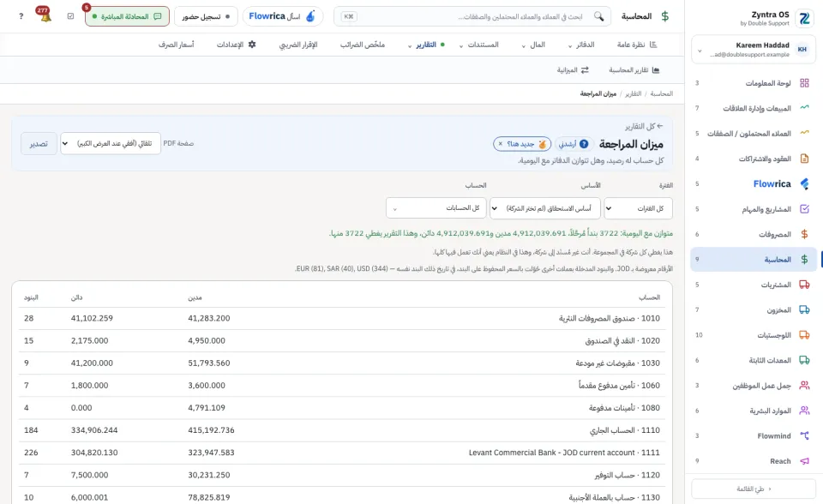Click the Zyntra OS logo icon
This screenshot has height=504, width=823.
[x=805, y=18]
